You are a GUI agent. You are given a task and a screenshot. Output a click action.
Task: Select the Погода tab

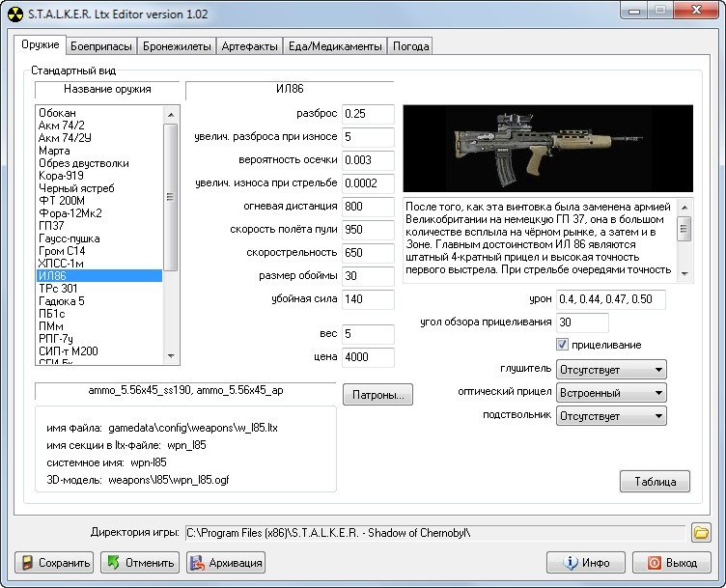click(x=410, y=45)
